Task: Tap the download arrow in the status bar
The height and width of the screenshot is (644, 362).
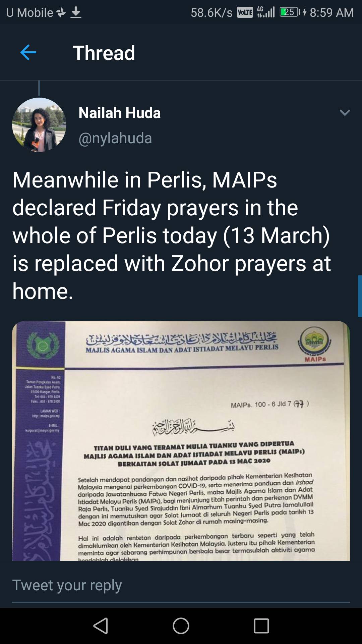Action: pyautogui.click(x=75, y=12)
